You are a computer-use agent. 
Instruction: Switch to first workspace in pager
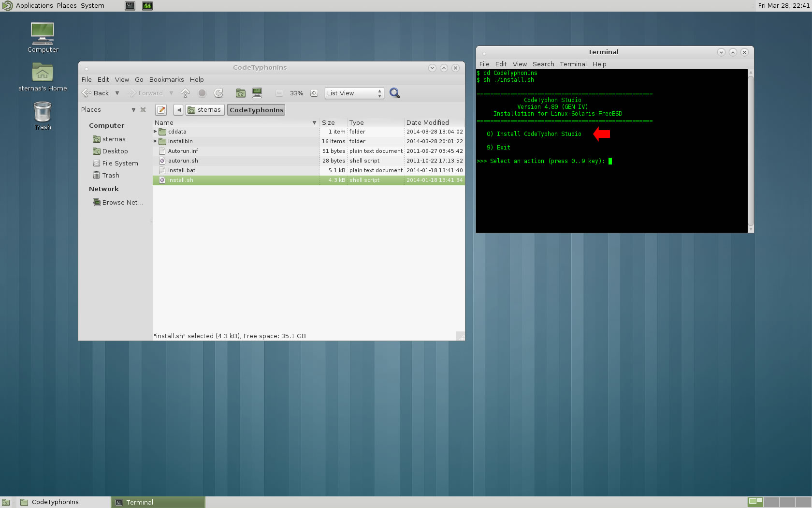pyautogui.click(x=755, y=502)
